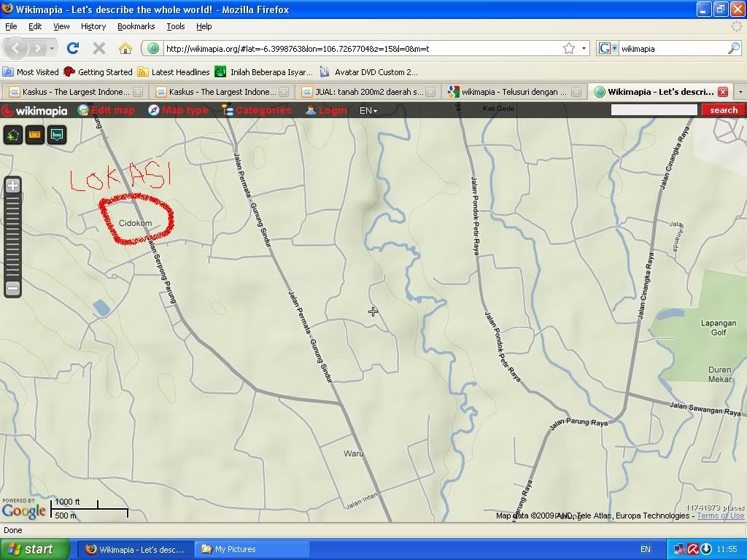Focus the Google search box
The height and width of the screenshot is (560, 747).
[x=672, y=49]
